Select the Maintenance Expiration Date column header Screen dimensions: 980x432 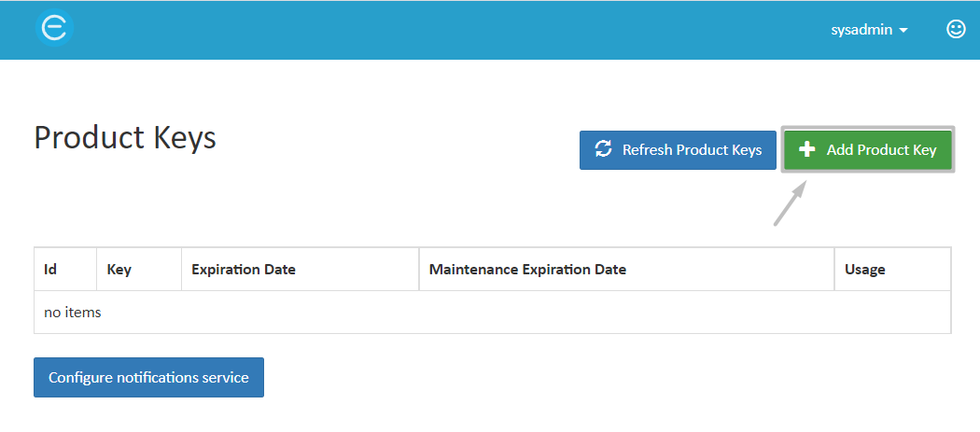627,270
